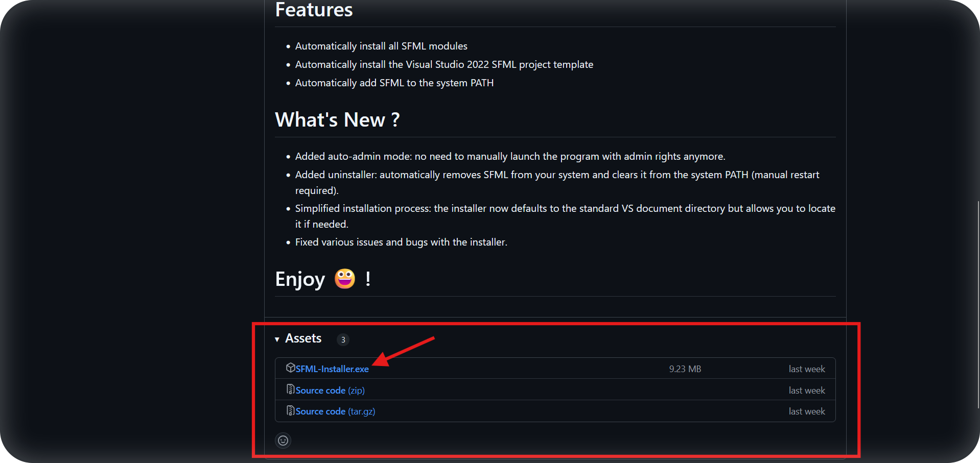980x463 pixels.
Task: Click the archive icon beside Source code (tar.gz)
Action: (x=290, y=410)
